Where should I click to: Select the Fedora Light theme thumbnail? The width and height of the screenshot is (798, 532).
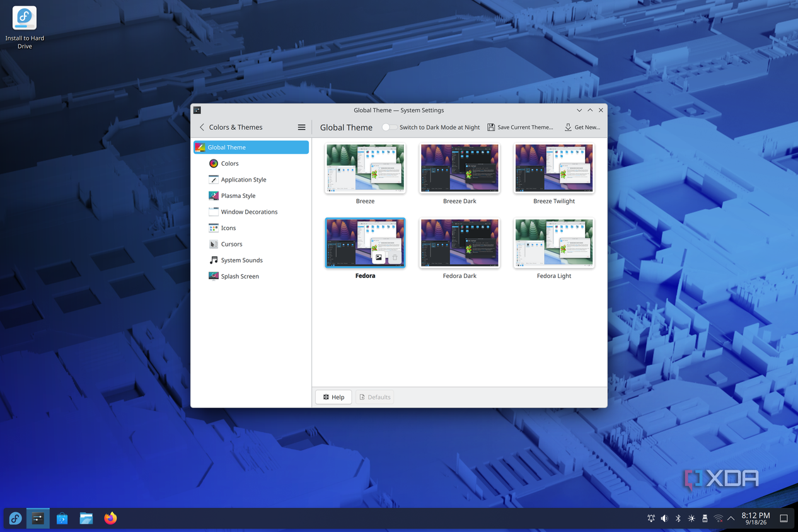tap(554, 243)
